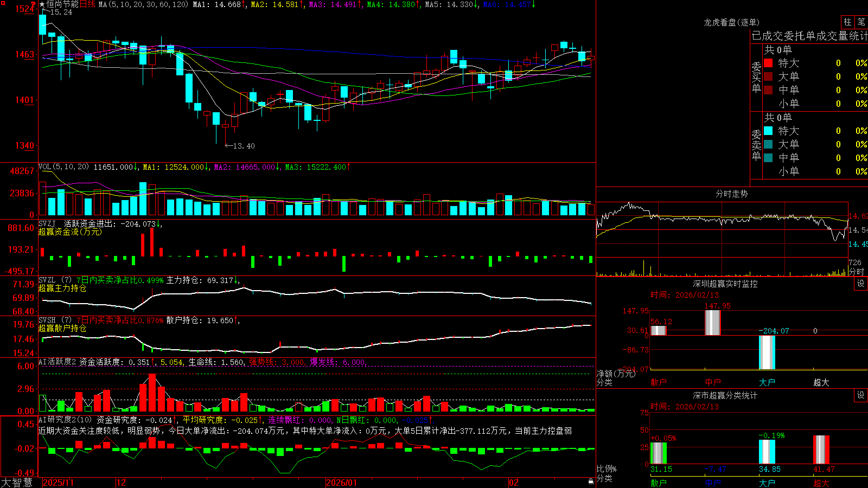Image resolution: width=868 pixels, height=488 pixels.
Task: Click the 恒尚节能 stock name
Action: coord(62,4)
